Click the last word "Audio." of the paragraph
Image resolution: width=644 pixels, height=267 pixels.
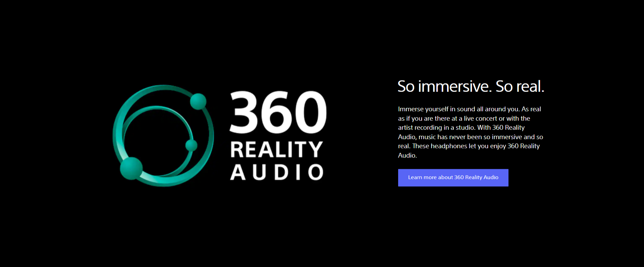point(407,155)
